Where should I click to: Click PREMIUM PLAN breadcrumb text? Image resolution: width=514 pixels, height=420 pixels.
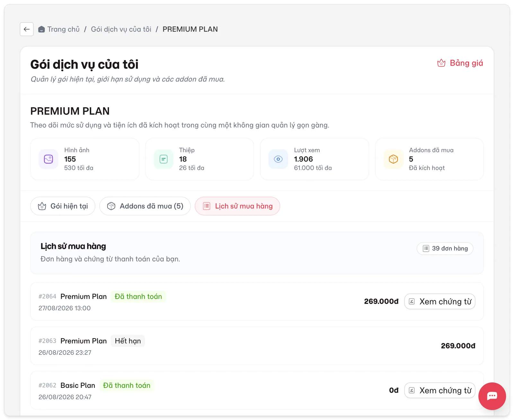[190, 29]
